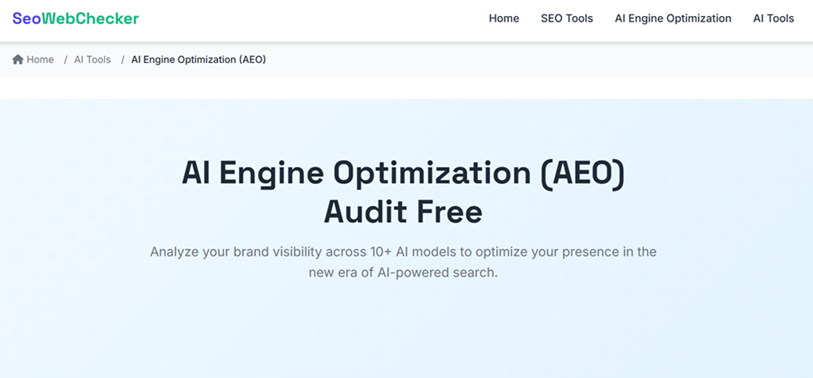Click the AI Engine Optimization (AEO) Audit Free heading

click(x=403, y=192)
